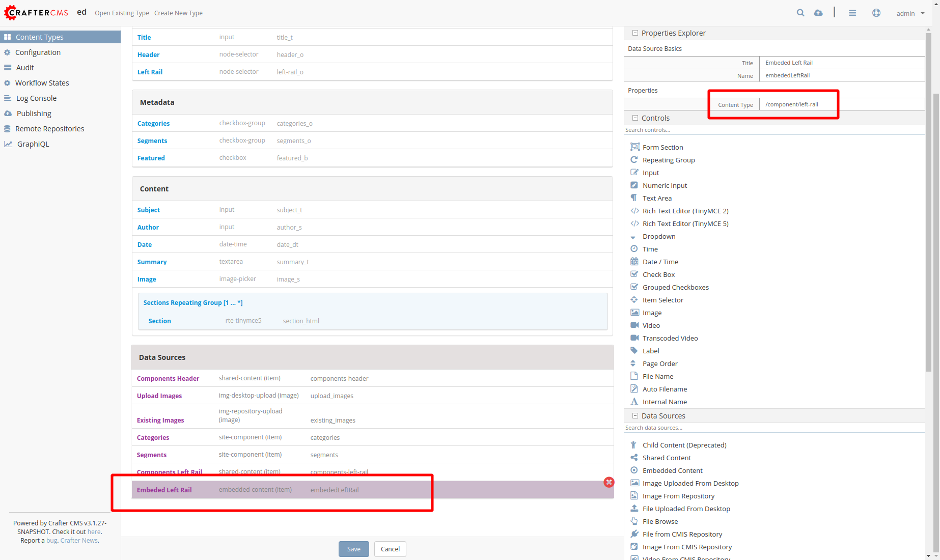Open the Content Types panel in sidebar
The height and width of the screenshot is (560, 940).
pyautogui.click(x=40, y=37)
